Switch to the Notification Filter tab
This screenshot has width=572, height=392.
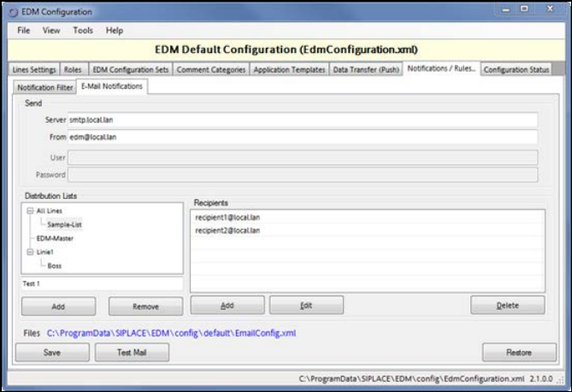click(x=44, y=87)
